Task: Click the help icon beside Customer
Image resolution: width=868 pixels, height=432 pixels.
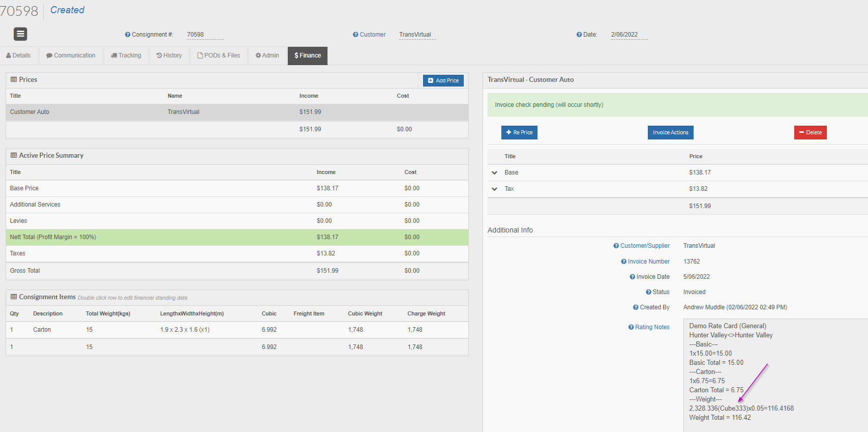Action: coord(355,35)
